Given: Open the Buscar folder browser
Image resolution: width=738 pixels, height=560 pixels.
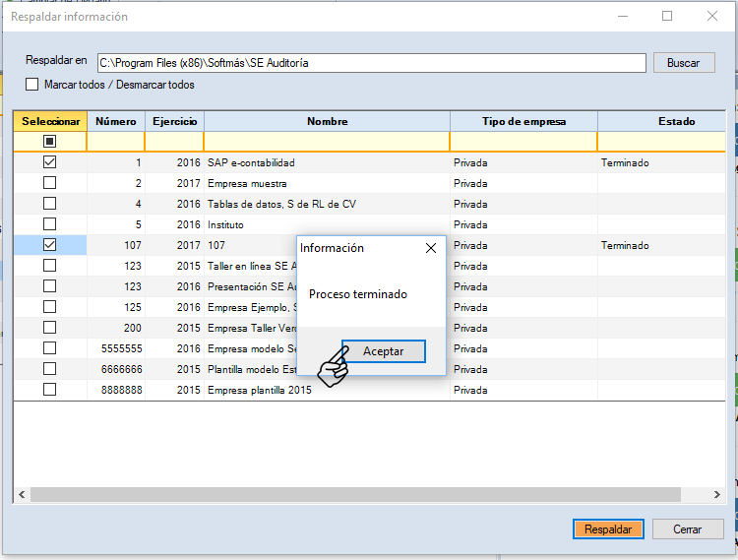Looking at the screenshot, I should (x=683, y=62).
